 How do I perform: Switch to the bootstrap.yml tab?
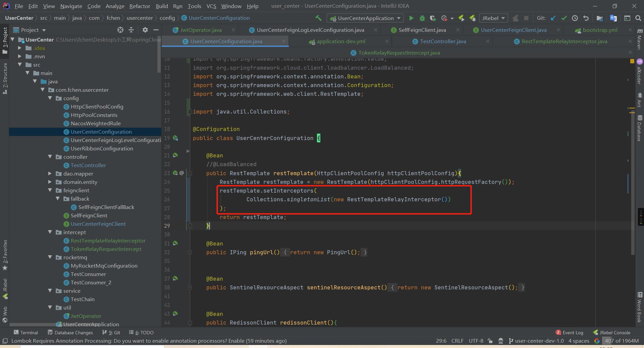[x=600, y=30]
